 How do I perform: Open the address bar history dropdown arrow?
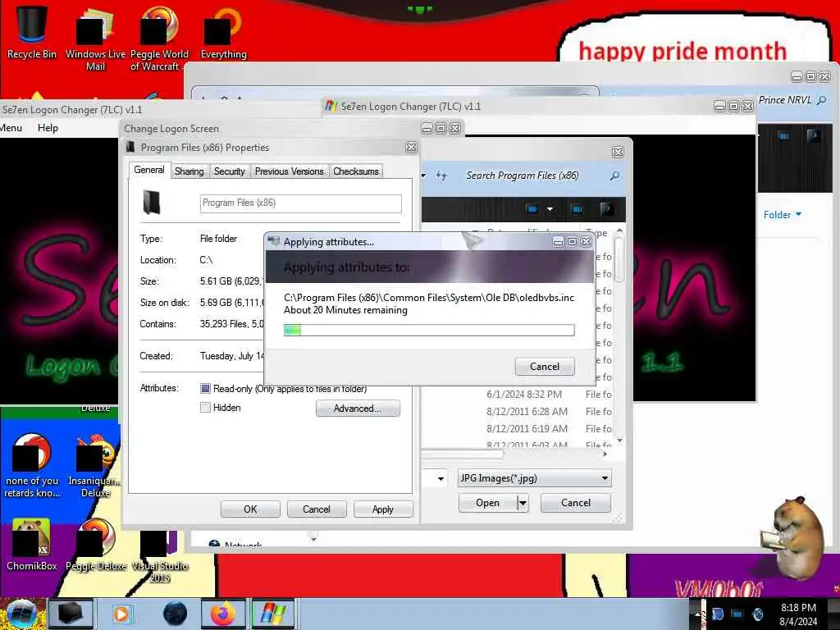[424, 176]
